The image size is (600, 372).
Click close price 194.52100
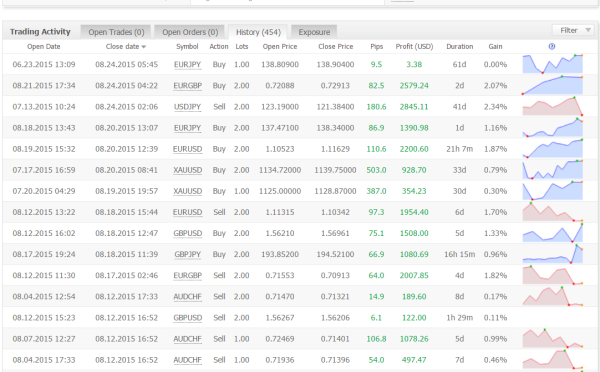(x=335, y=254)
